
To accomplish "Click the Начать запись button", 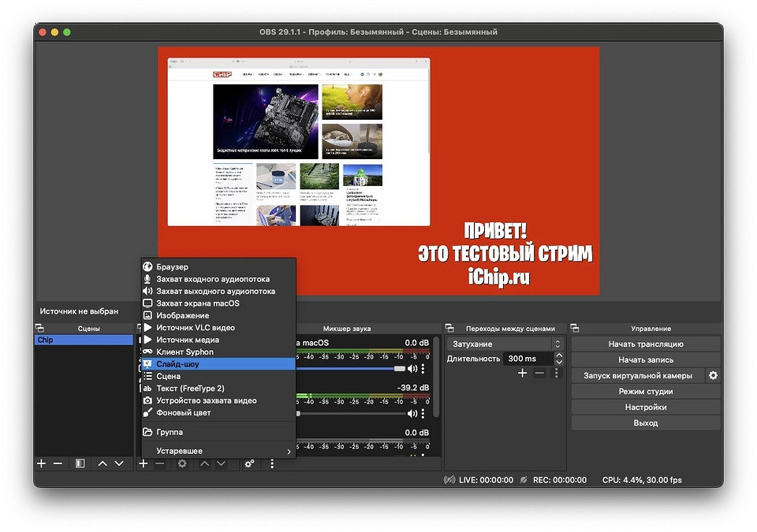I will coord(645,360).
